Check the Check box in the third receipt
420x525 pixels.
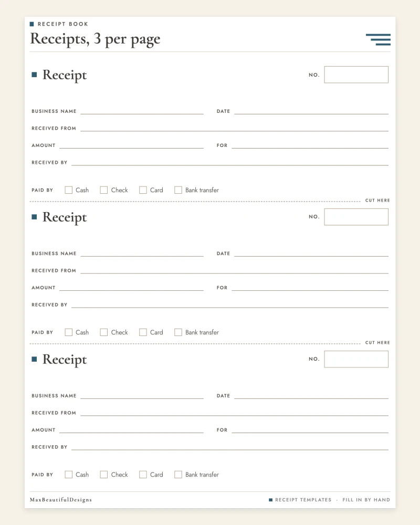coord(104,475)
